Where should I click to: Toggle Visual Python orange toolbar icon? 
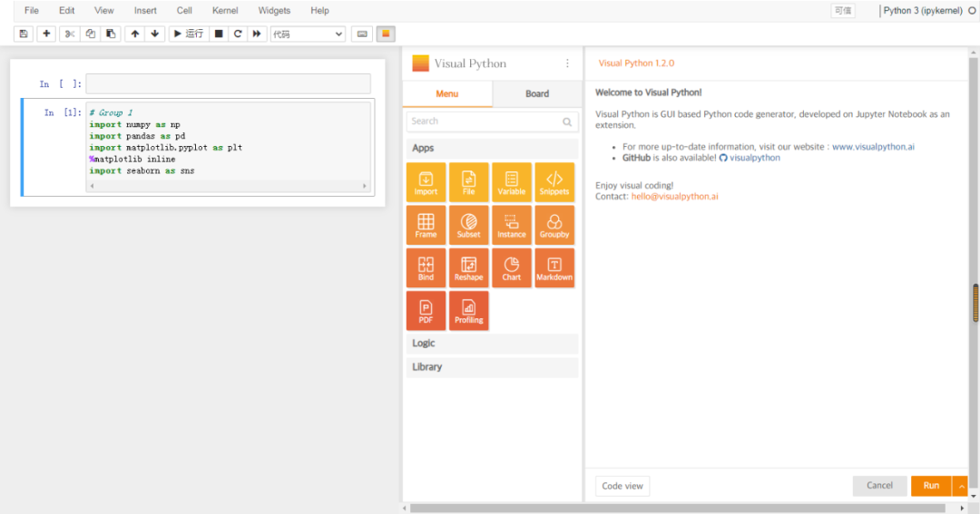tap(386, 34)
